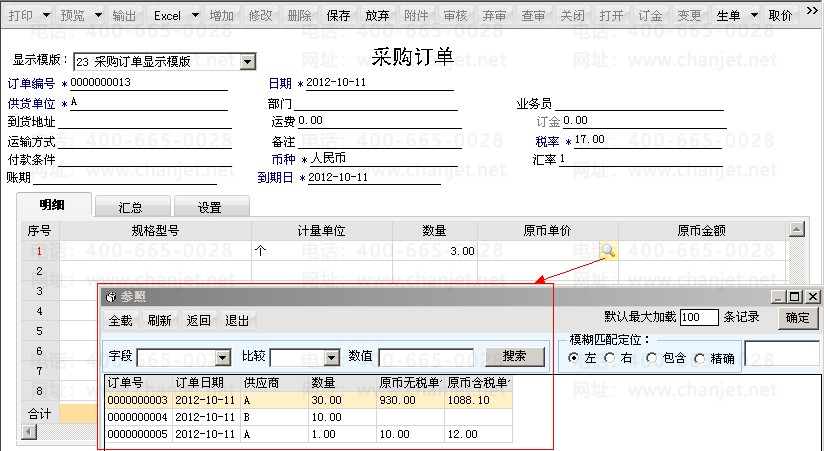This screenshot has width=824, height=451.
Task: Click the 日期 field 2012-10-11
Action: click(x=379, y=83)
